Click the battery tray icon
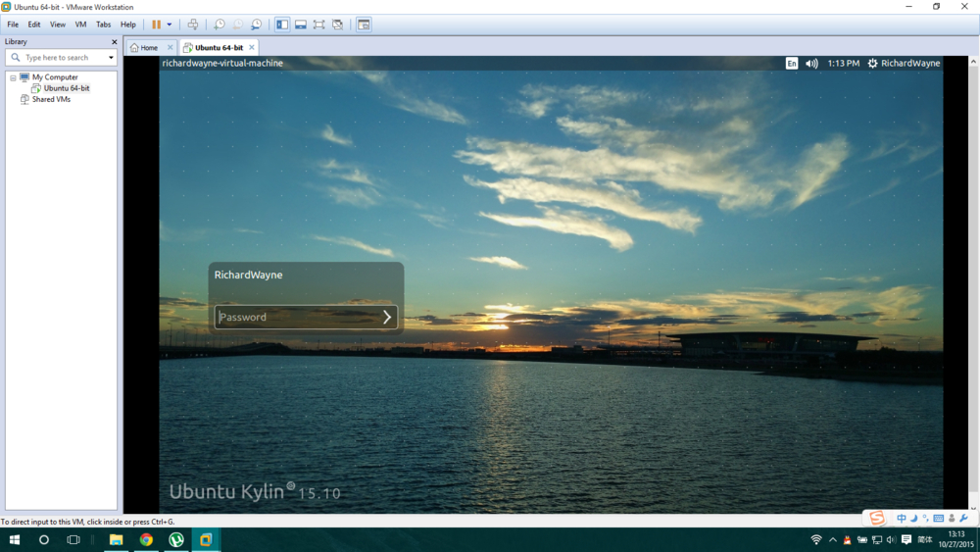Viewport: 980px width, 552px height. (861, 539)
